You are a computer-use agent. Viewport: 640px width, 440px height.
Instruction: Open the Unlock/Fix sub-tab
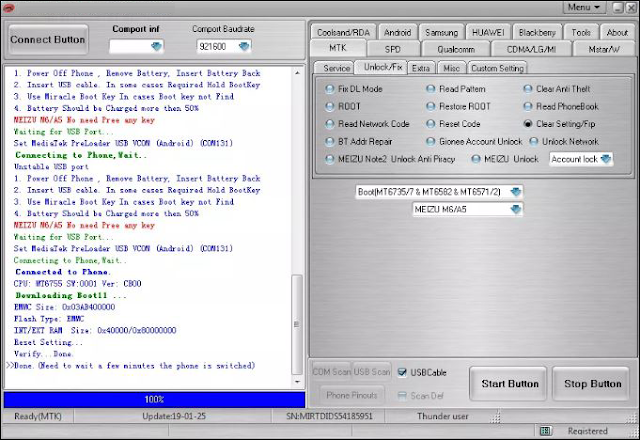pyautogui.click(x=383, y=67)
